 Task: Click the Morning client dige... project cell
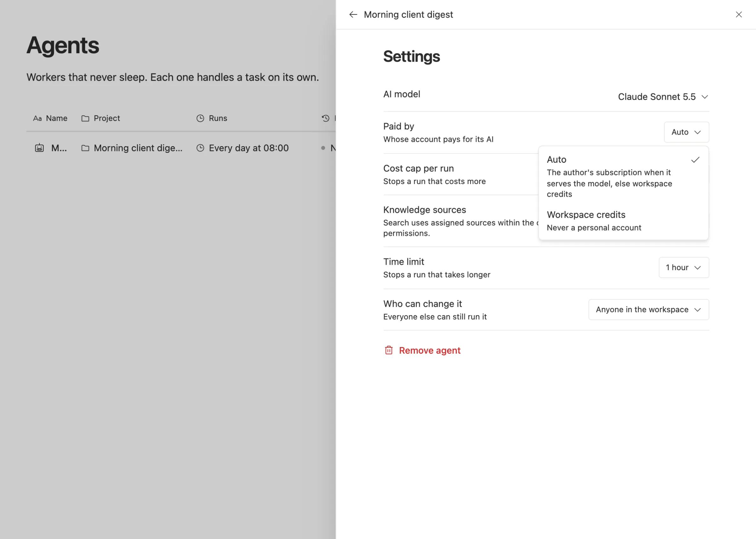[132, 148]
